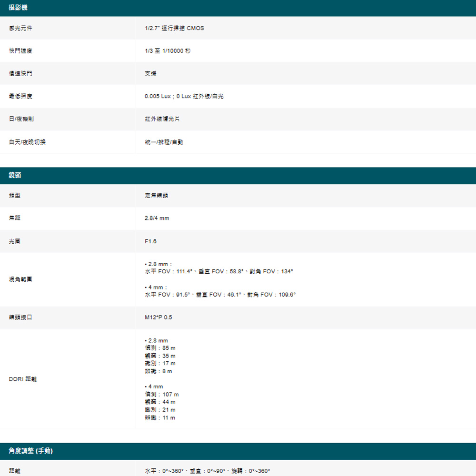Click the 1/2.7" CMOS sensor value
Screen dimensions: 476x476
click(x=174, y=28)
